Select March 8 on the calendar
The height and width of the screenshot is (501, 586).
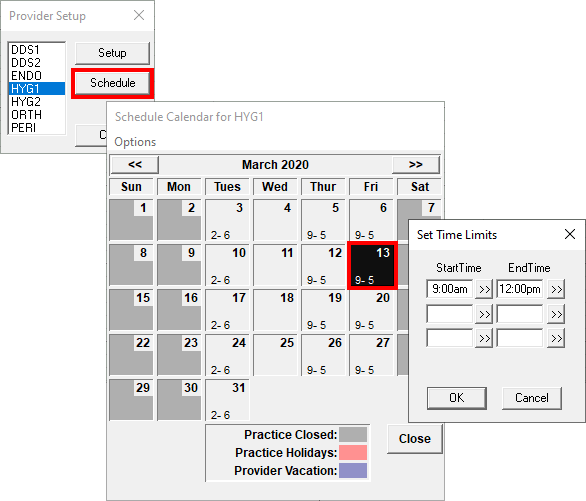point(131,265)
